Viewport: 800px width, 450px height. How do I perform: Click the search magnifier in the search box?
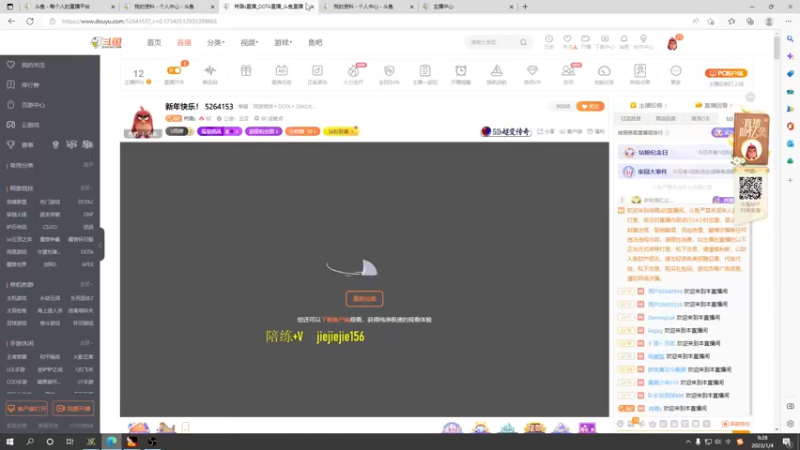point(523,42)
